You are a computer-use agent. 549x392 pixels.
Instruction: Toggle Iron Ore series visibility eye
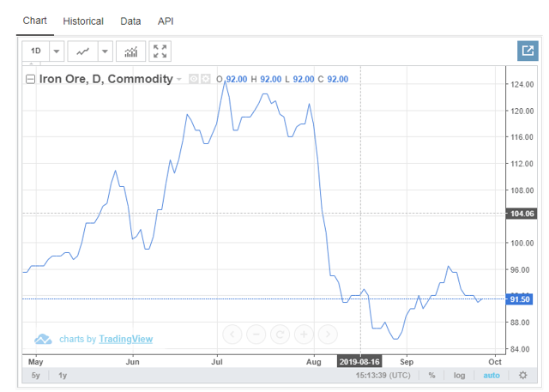tap(193, 79)
